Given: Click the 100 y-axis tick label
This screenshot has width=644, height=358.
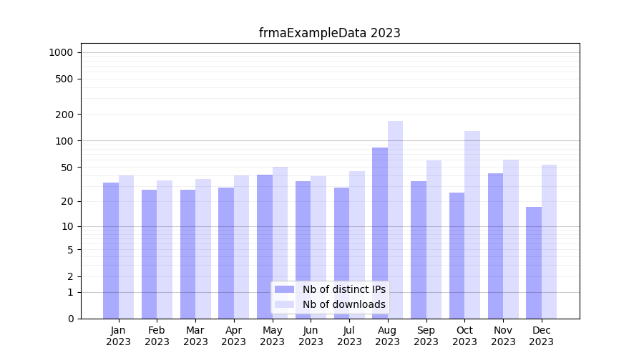Looking at the screenshot, I should point(64,141).
